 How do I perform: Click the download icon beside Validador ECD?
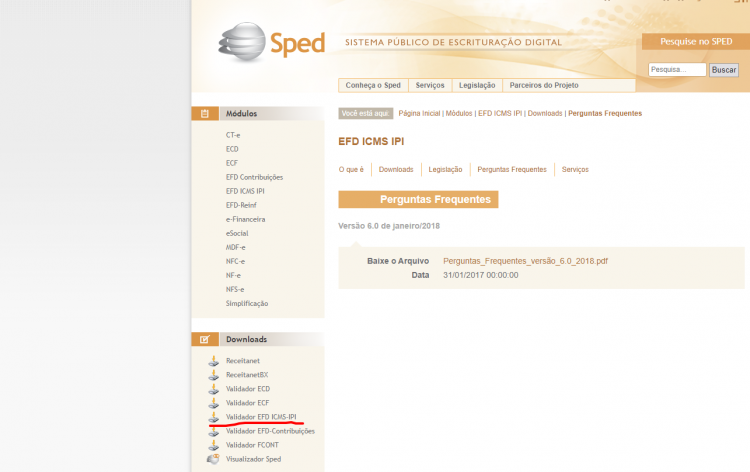coord(213,389)
